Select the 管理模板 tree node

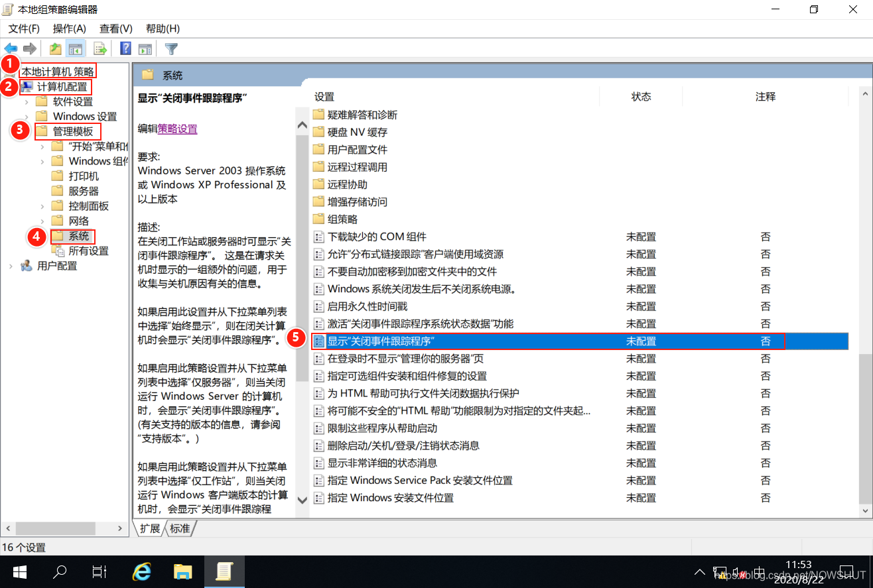(x=73, y=131)
